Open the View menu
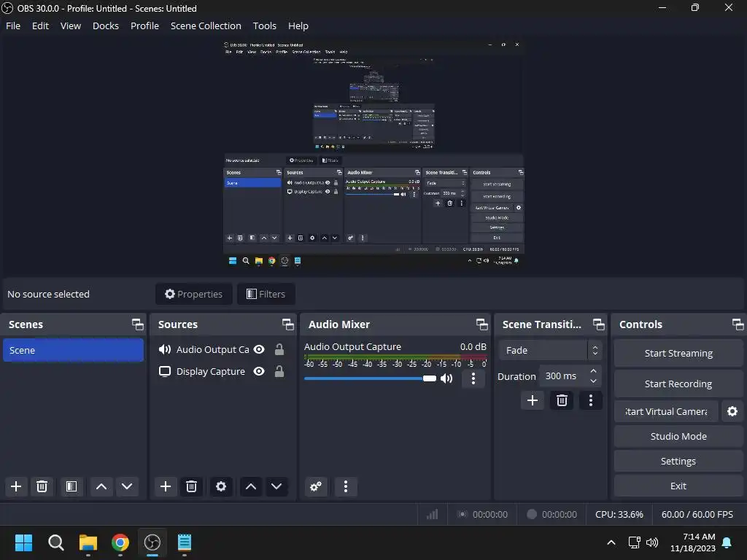This screenshot has height=560, width=747. point(71,26)
